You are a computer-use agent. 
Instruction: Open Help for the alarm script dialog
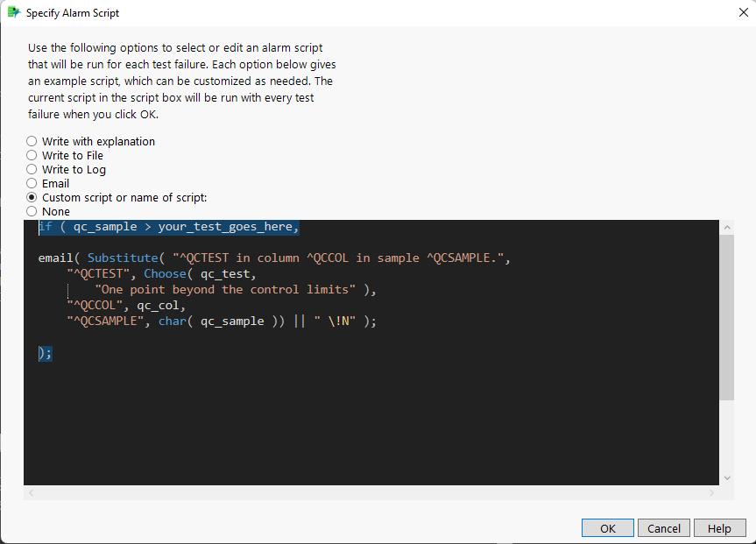tap(719, 527)
